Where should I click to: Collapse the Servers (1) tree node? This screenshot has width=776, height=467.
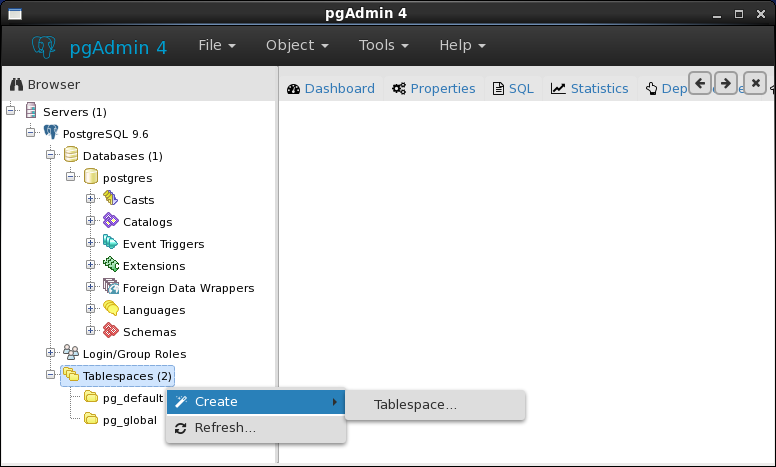point(11,110)
